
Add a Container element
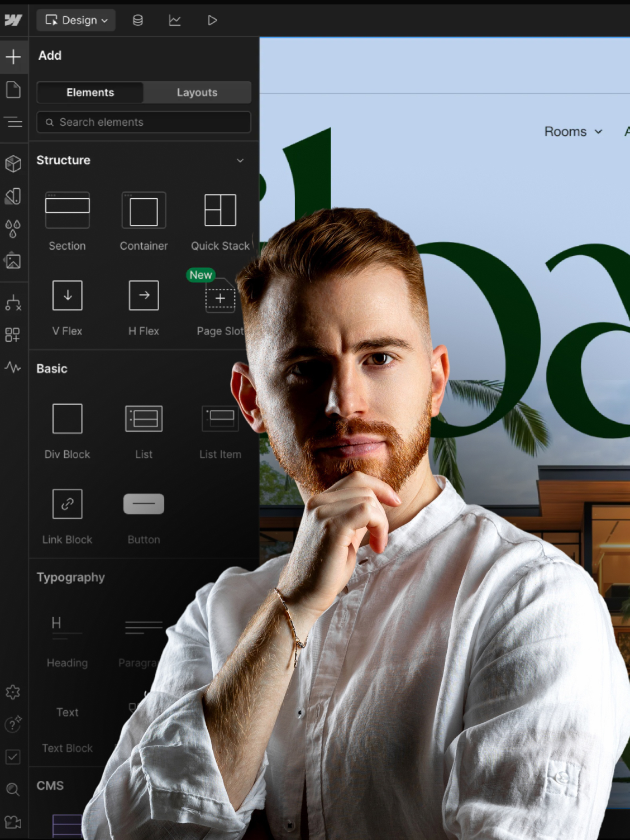[144, 222]
